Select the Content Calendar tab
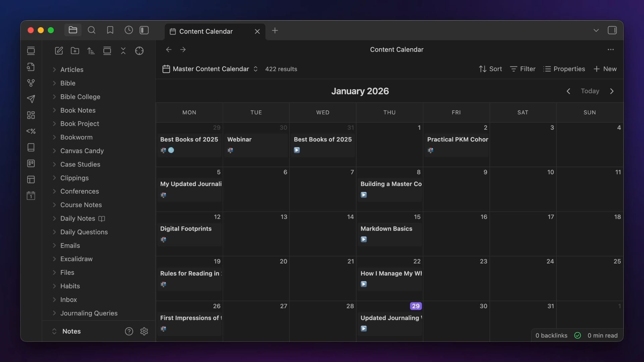 click(x=206, y=31)
